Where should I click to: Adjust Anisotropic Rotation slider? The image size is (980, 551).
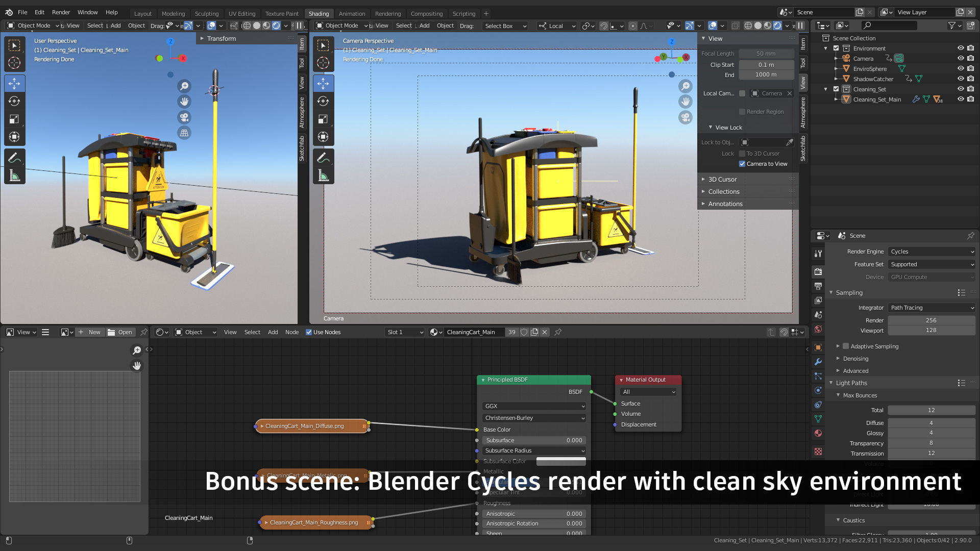534,523
